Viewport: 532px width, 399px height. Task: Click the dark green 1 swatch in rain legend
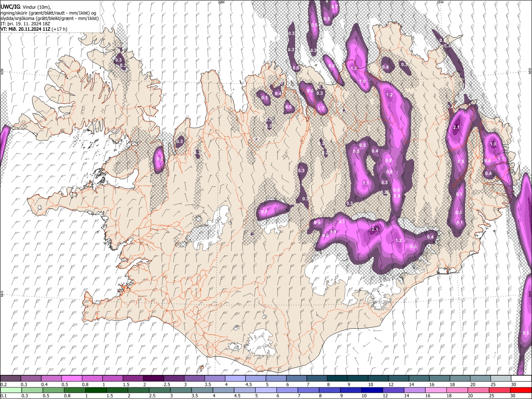pyautogui.click(x=96, y=390)
